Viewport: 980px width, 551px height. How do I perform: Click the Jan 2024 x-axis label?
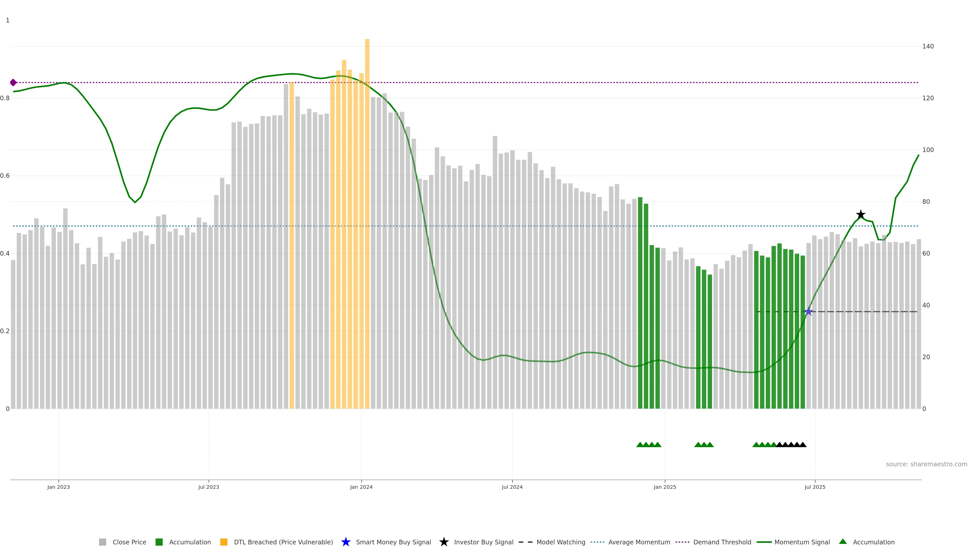tap(361, 487)
